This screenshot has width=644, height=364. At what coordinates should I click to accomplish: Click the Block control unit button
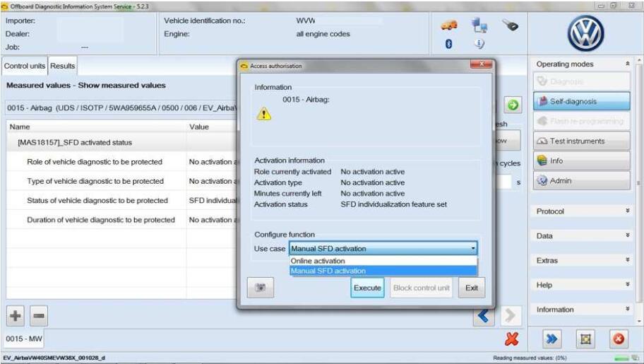[x=422, y=288]
